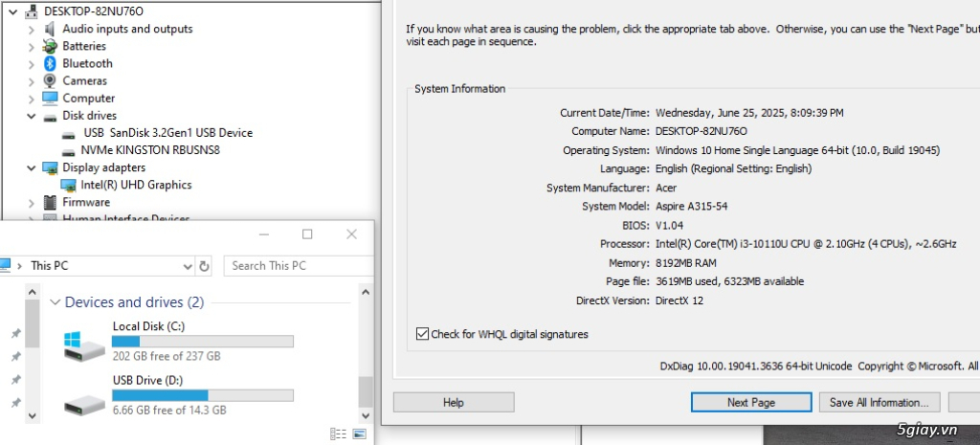The width and height of the screenshot is (980, 445).
Task: Click the Next Page button
Action: (751, 403)
